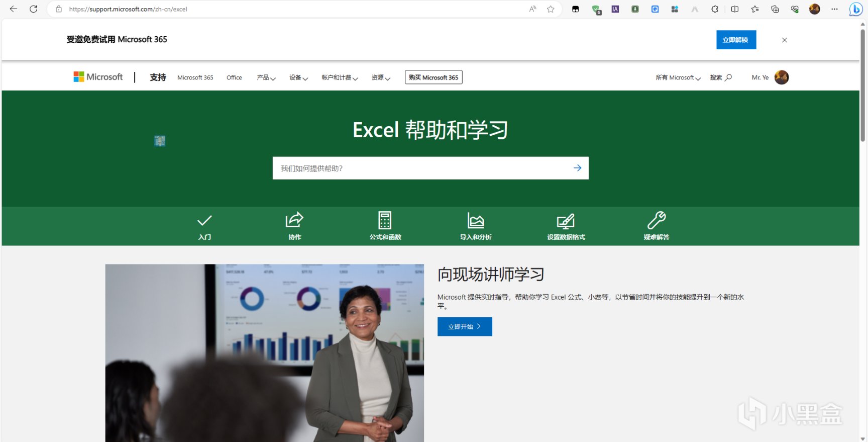Screen dimensions: 868x442
Task: Expand the 资源 dropdown menu
Action: point(381,77)
